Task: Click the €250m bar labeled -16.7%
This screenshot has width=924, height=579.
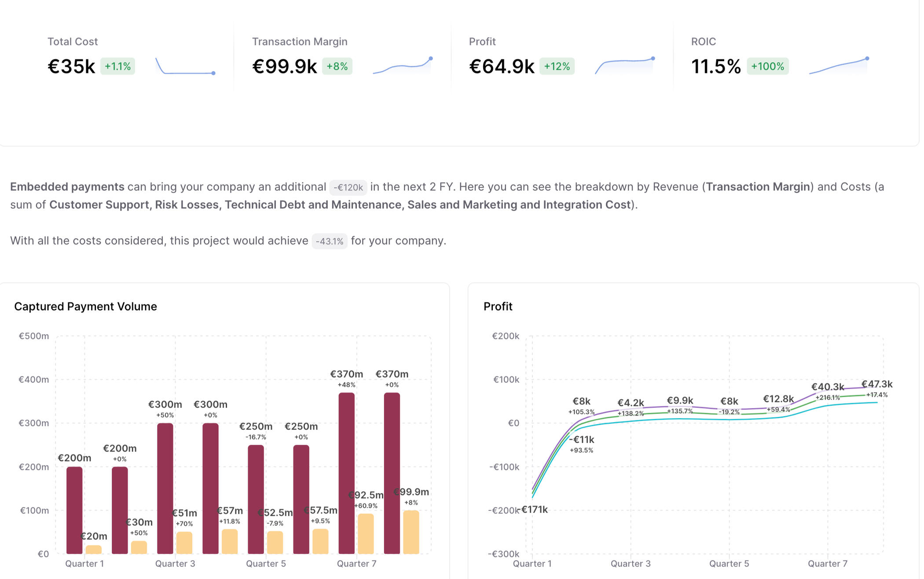Action: (256, 499)
